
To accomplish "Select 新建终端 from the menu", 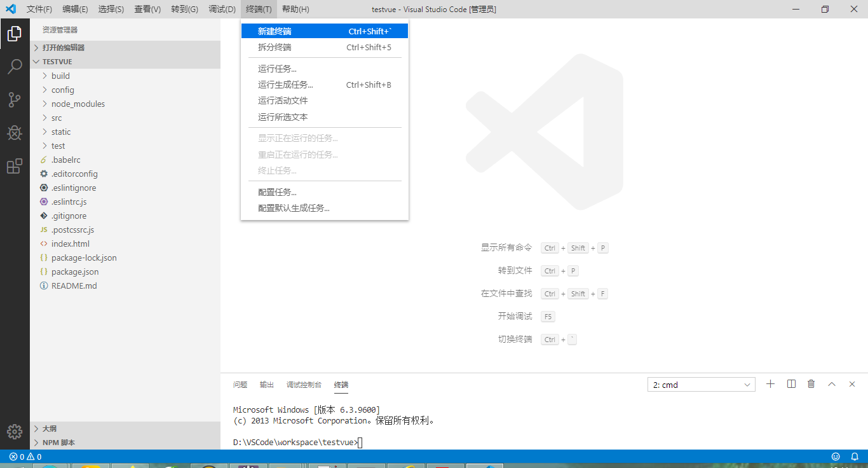I will coord(325,31).
